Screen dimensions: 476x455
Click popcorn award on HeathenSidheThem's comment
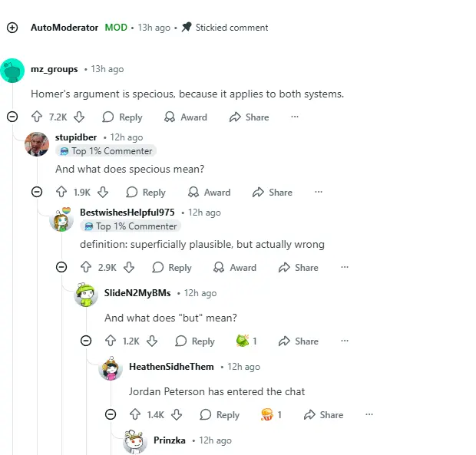point(267,415)
